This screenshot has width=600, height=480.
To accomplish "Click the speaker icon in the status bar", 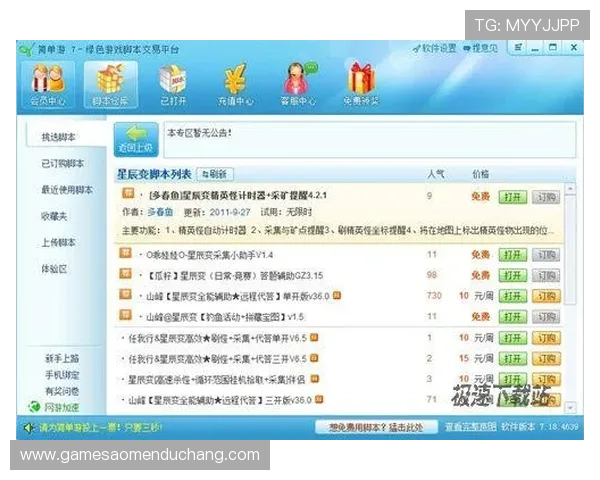I will [x=29, y=427].
